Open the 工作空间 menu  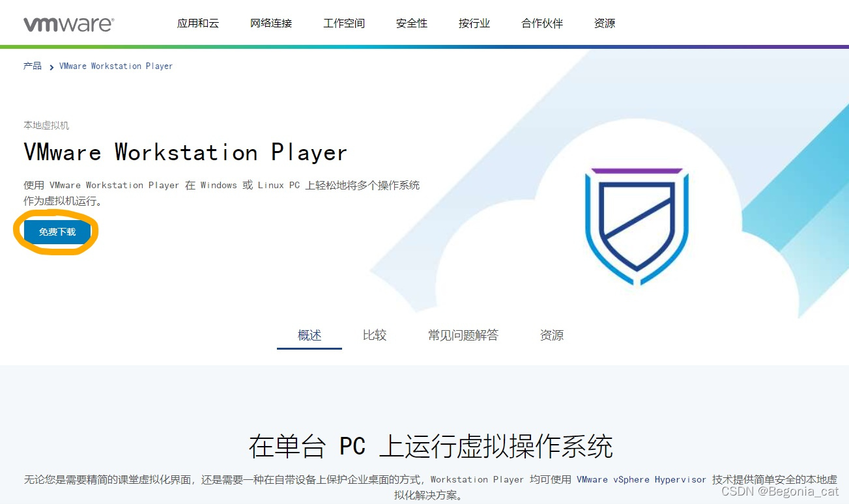click(344, 23)
